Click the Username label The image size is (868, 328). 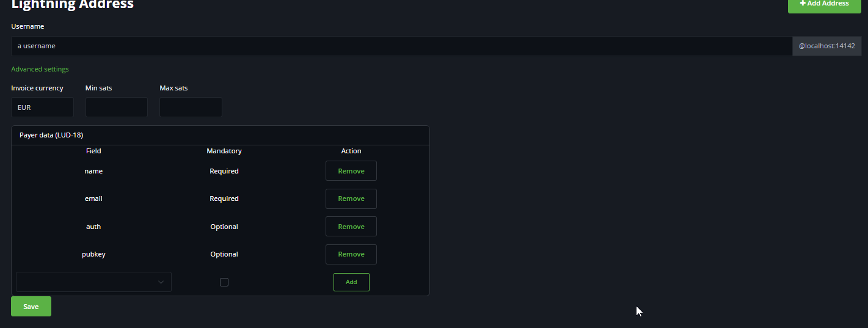tap(27, 26)
